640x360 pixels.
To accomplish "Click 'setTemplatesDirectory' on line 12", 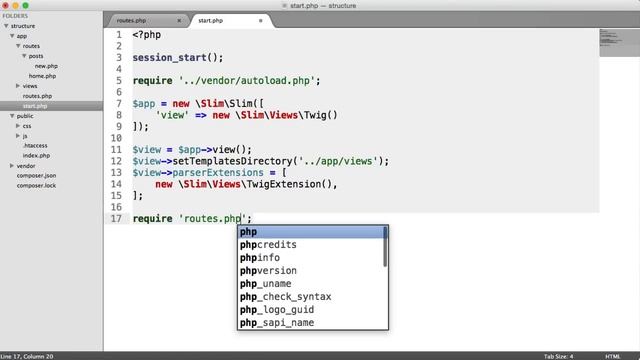I will pyautogui.click(x=233, y=161).
